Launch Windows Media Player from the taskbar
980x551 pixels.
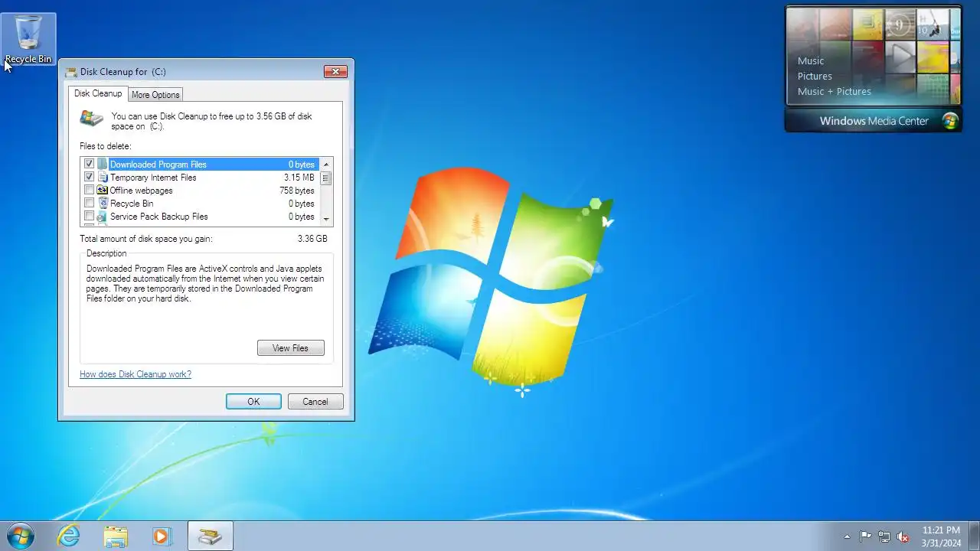[x=162, y=536]
